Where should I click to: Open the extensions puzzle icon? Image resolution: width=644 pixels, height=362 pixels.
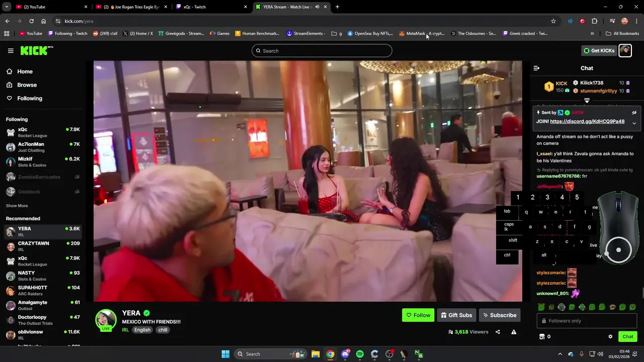[x=595, y=21]
